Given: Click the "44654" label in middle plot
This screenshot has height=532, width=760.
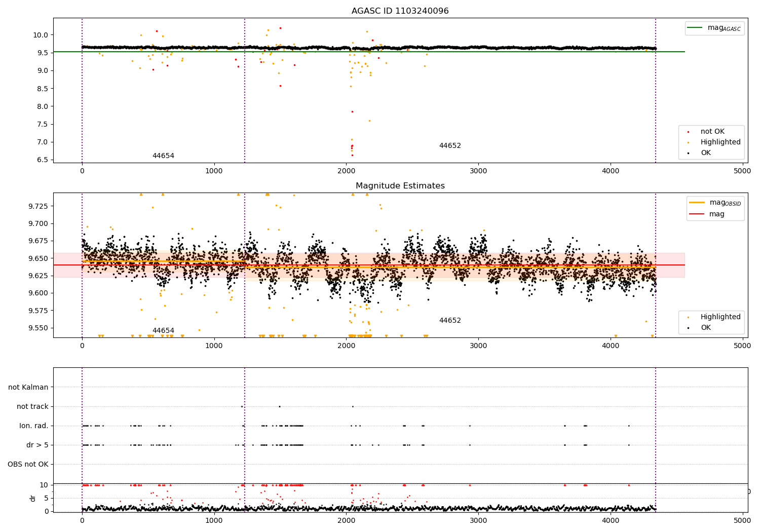Looking at the screenshot, I should click(163, 331).
